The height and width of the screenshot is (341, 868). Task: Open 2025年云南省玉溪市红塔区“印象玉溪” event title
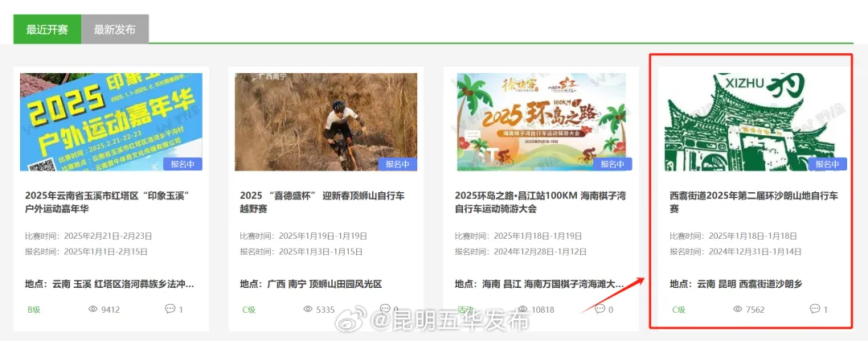click(108, 202)
